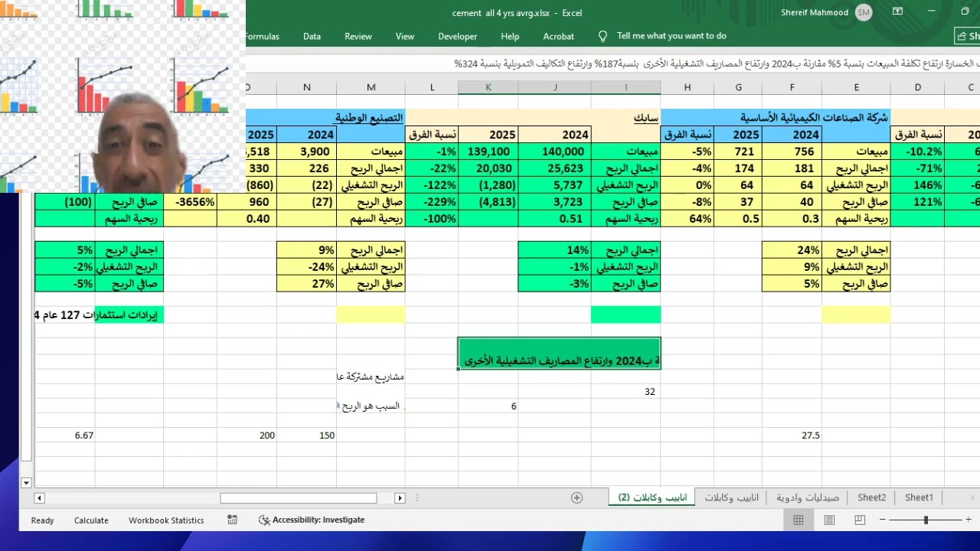The image size is (980, 551).
Task: Add a new sheet with plus icon
Action: (x=577, y=497)
